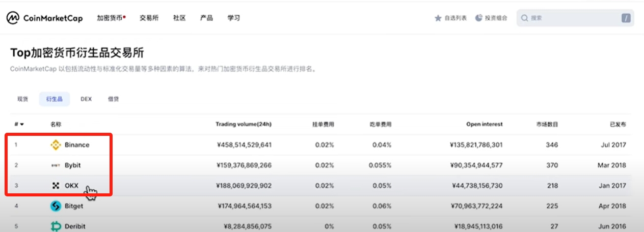This screenshot has width=644, height=232.
Task: Open the Binance exchange link
Action: 77,145
